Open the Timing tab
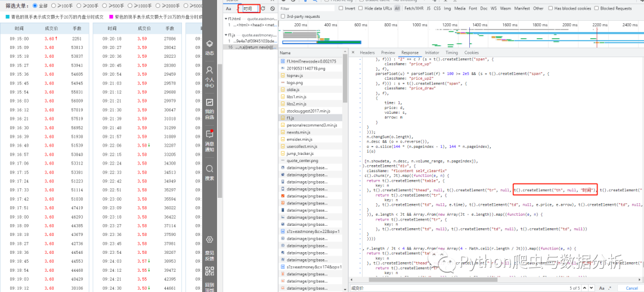The width and height of the screenshot is (644, 292). 451,52
